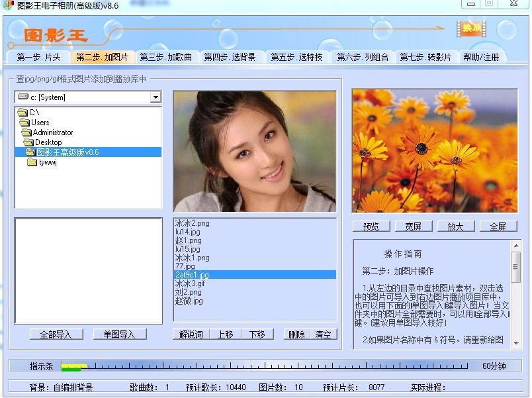
Task: Click the orange flowers preview image
Action: pyautogui.click(x=435, y=151)
